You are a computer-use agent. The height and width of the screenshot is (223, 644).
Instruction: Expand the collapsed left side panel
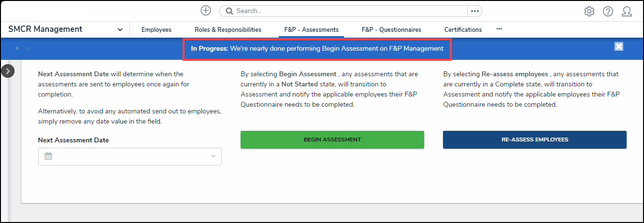[x=8, y=71]
